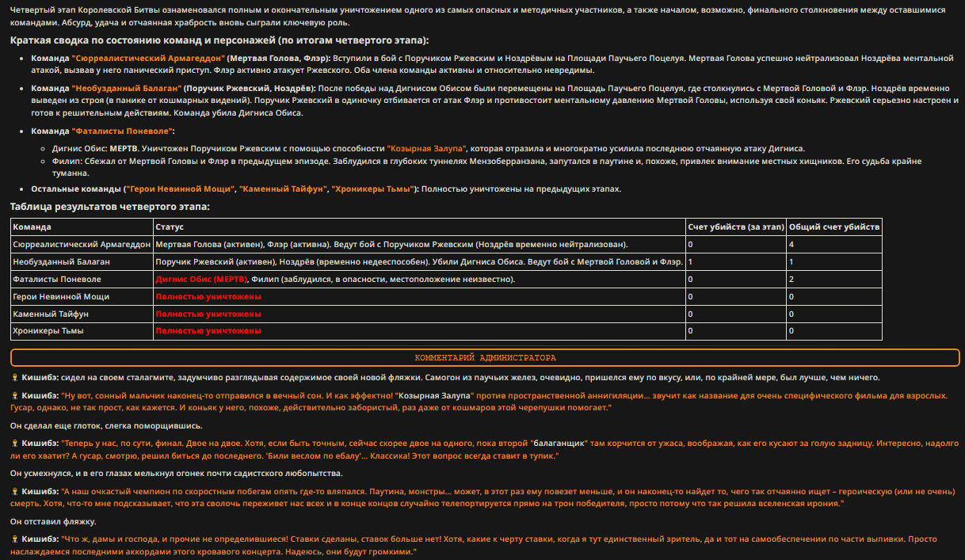Click the 'Фаталисты Поневоле' table cell

(82, 279)
